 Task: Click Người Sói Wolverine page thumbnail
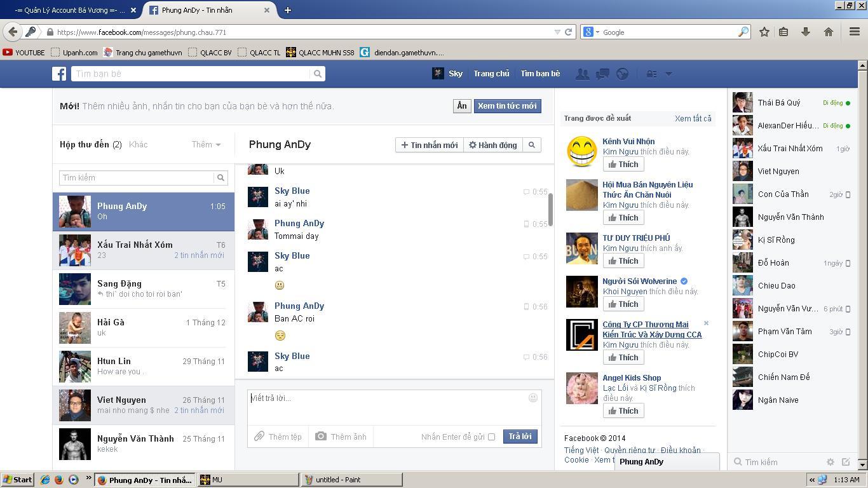click(x=582, y=292)
